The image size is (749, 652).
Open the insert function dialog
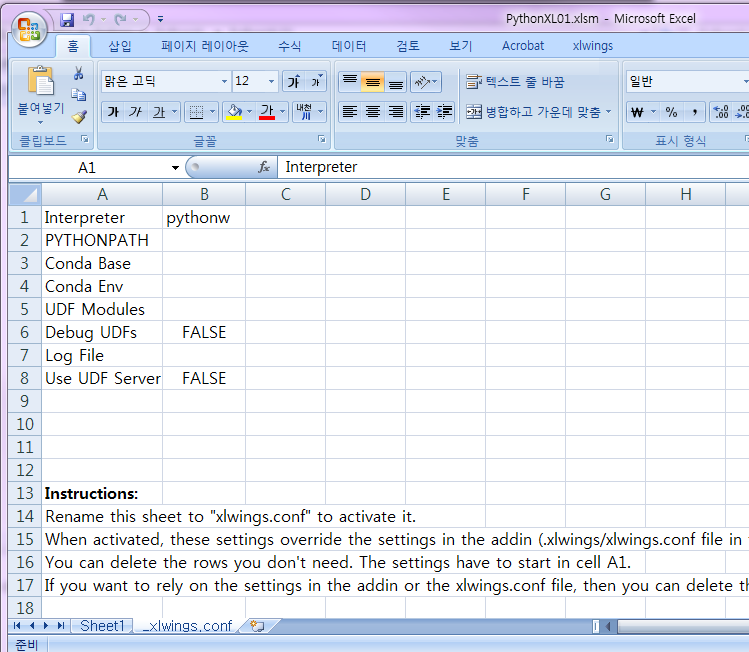coord(264,167)
